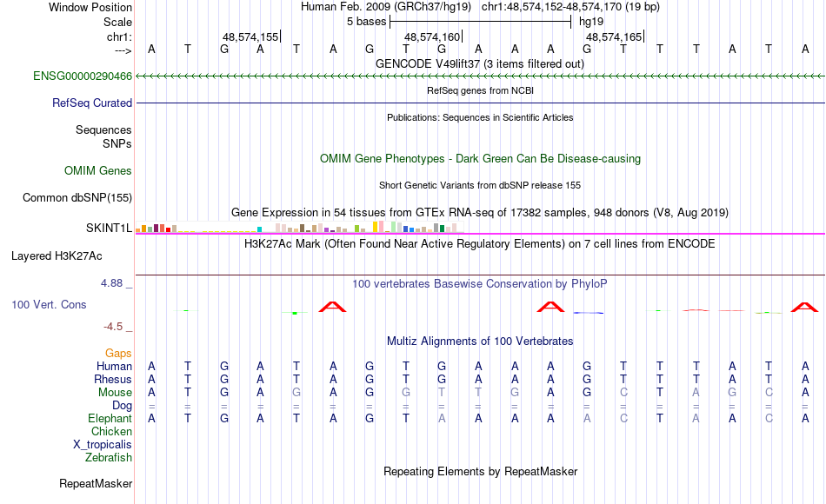Click the OMIM Gene Phenotypes title text
This screenshot has width=826, height=504.
pos(481,158)
